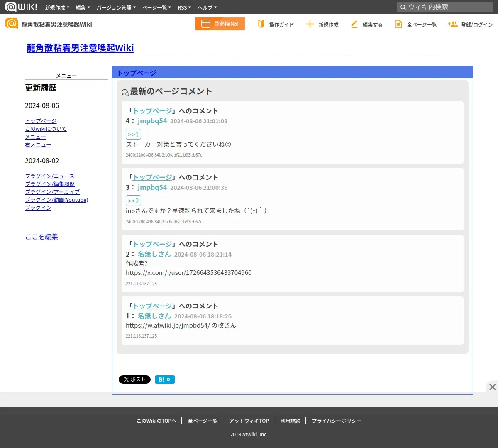
Task: Click the @WIKI logo in top bar
Action: (x=21, y=7)
